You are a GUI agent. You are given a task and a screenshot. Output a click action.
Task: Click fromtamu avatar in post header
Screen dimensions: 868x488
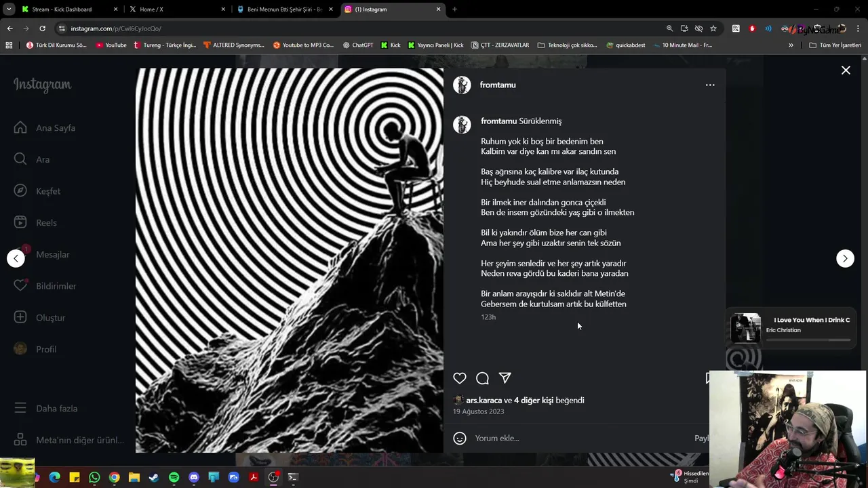pyautogui.click(x=462, y=85)
